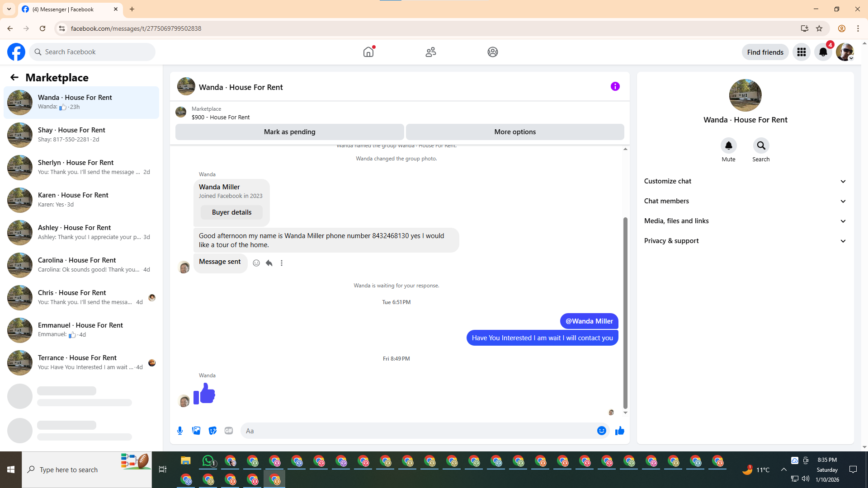This screenshot has width=868, height=488.
Task: Open the emoji picker in message box
Action: (601, 431)
